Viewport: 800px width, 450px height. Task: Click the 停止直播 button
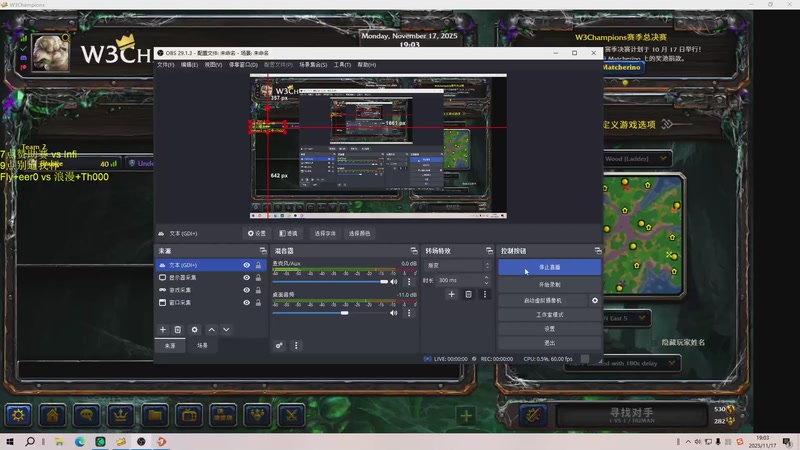tap(549, 267)
